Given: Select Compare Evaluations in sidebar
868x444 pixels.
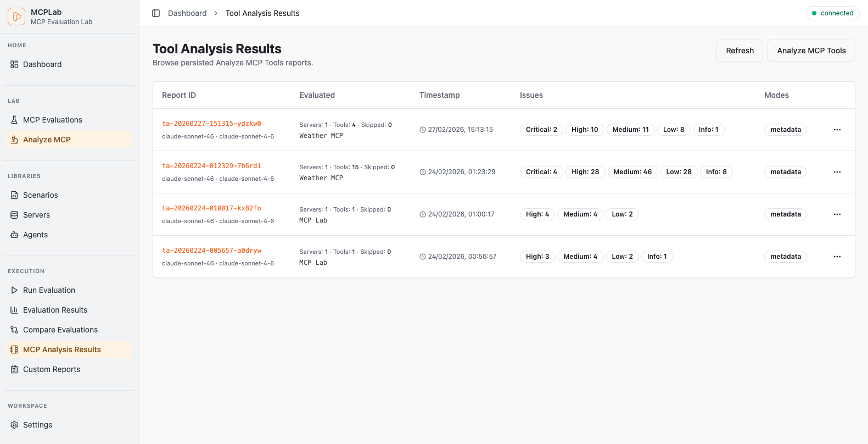Looking at the screenshot, I should pos(60,330).
